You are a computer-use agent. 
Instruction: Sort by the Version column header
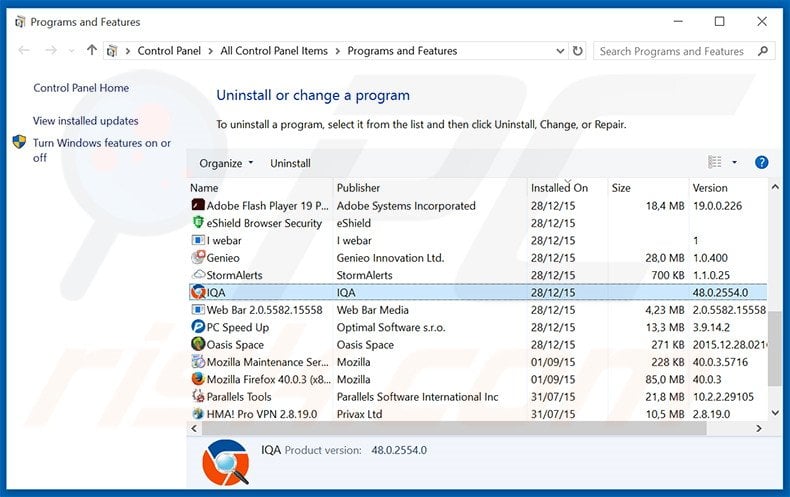(x=728, y=188)
